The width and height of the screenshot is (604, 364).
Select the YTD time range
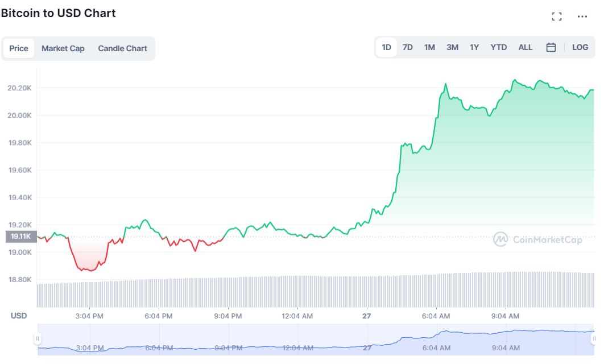coord(498,47)
